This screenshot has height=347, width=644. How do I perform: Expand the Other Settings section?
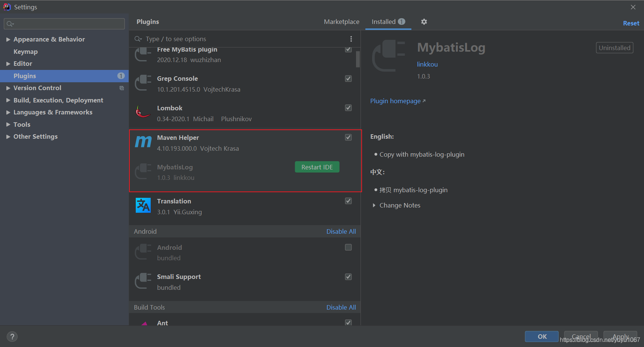coord(8,136)
